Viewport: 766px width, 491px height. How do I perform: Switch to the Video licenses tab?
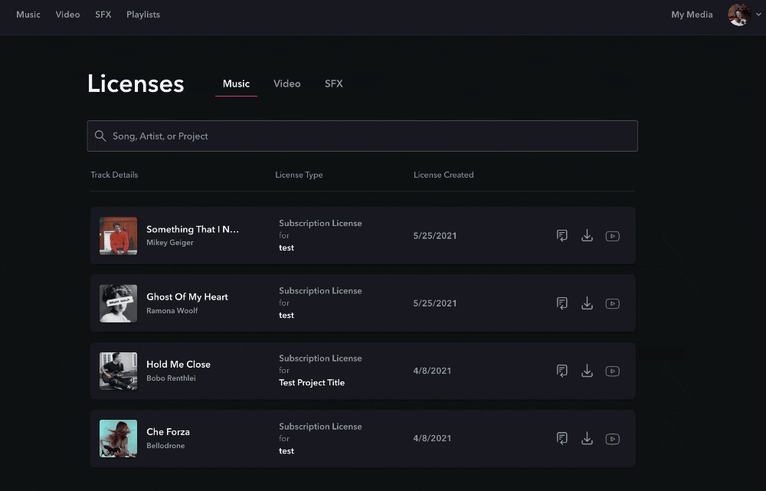point(287,84)
